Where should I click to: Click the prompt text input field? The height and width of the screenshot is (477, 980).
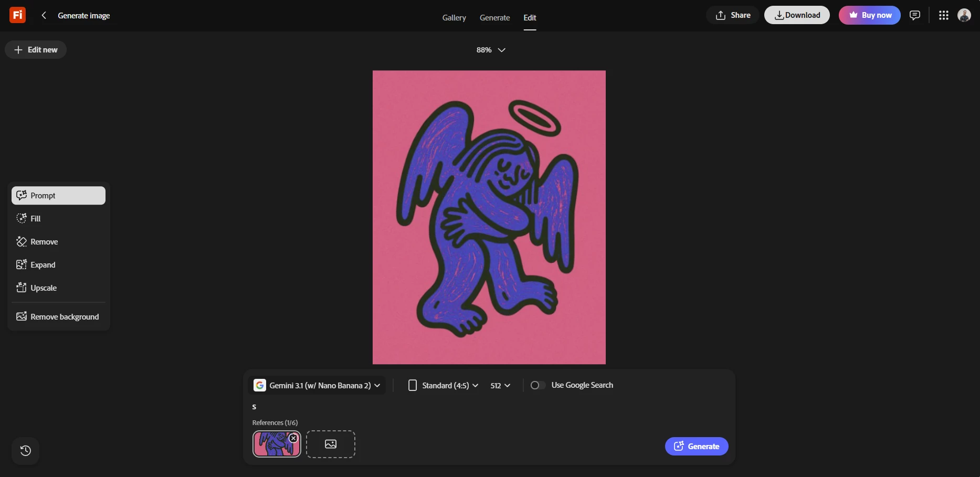(x=488, y=407)
